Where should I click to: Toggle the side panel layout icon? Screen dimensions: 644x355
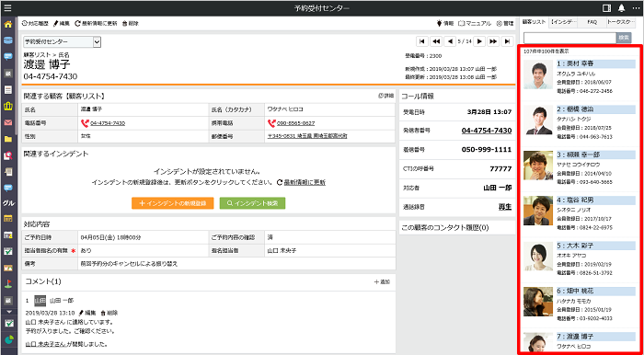(606, 7)
